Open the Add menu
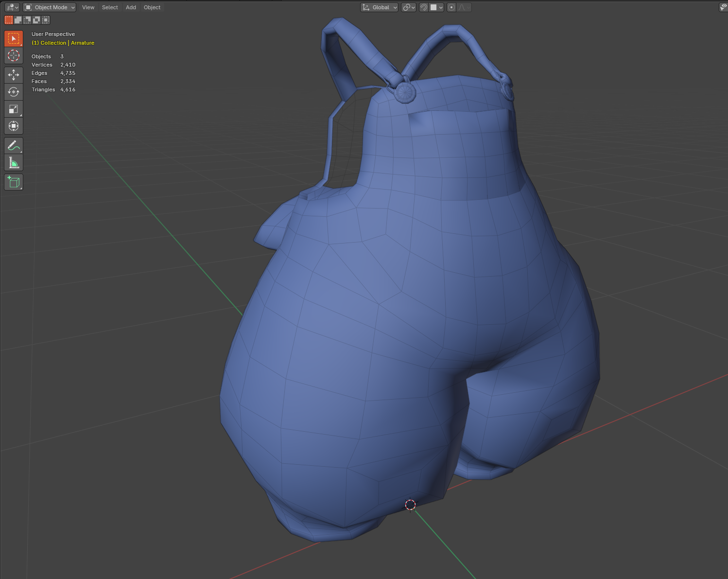Viewport: 728px width, 579px height. 131,7
